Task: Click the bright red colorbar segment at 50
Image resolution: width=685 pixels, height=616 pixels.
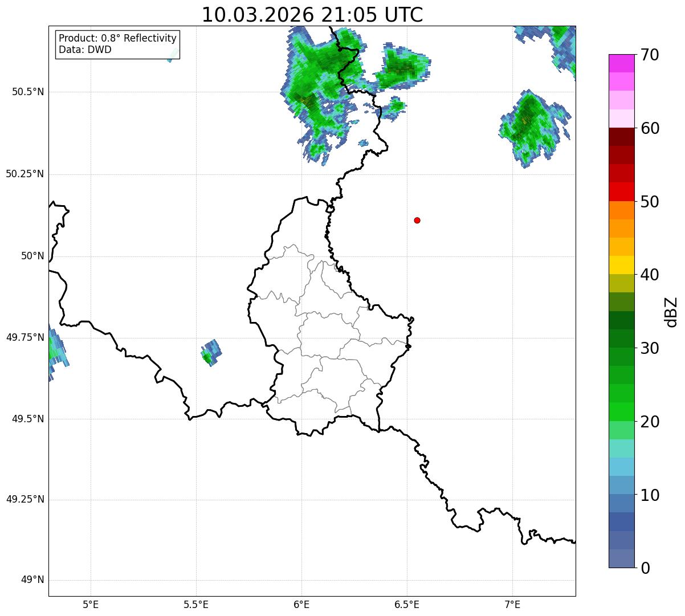Action: tap(621, 192)
